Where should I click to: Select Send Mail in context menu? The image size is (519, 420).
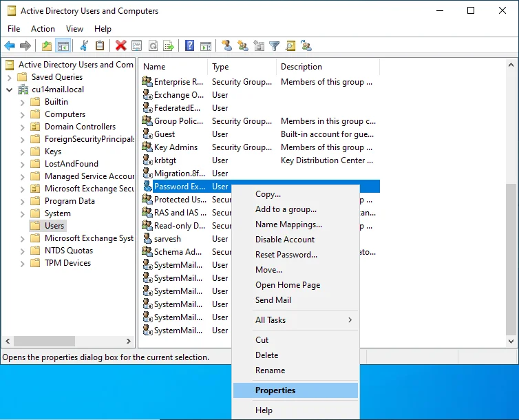[x=295, y=300]
